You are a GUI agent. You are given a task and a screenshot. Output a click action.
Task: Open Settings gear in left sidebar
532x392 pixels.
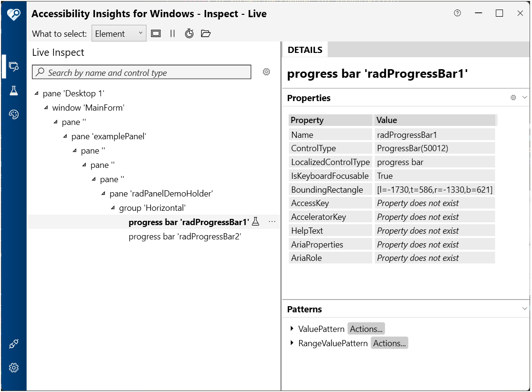click(x=13, y=368)
